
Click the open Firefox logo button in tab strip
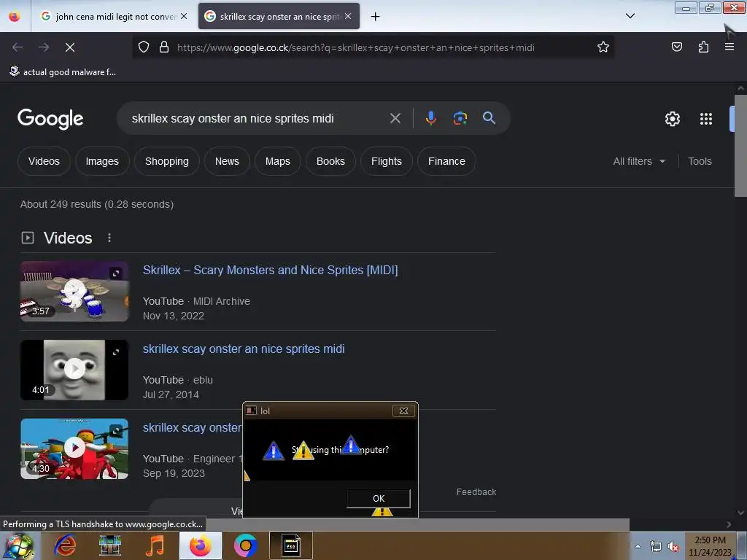tap(15, 17)
